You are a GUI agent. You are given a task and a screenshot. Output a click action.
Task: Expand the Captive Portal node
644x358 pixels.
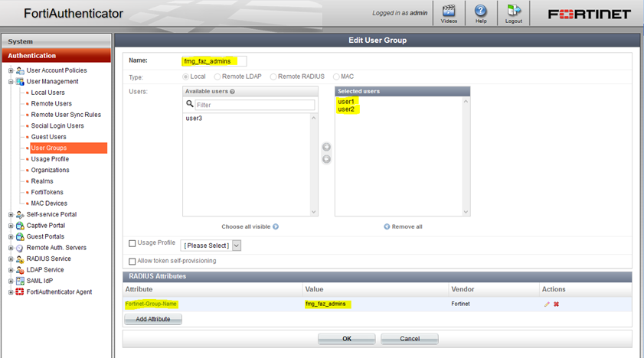[x=11, y=226]
